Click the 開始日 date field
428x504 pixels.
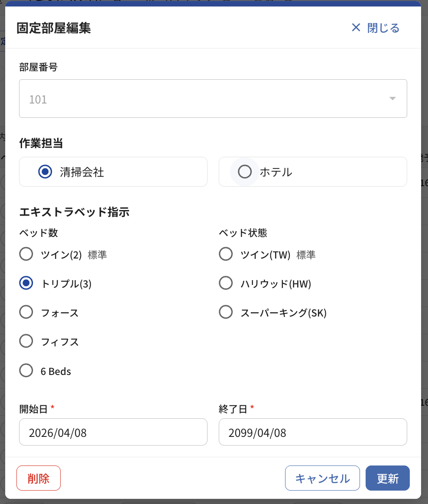113,432
